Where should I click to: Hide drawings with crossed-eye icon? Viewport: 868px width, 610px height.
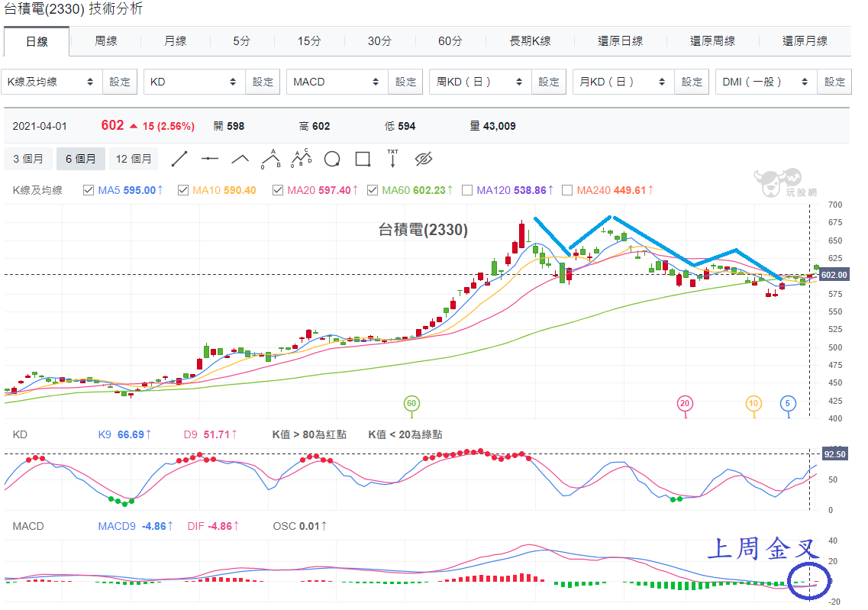424,160
